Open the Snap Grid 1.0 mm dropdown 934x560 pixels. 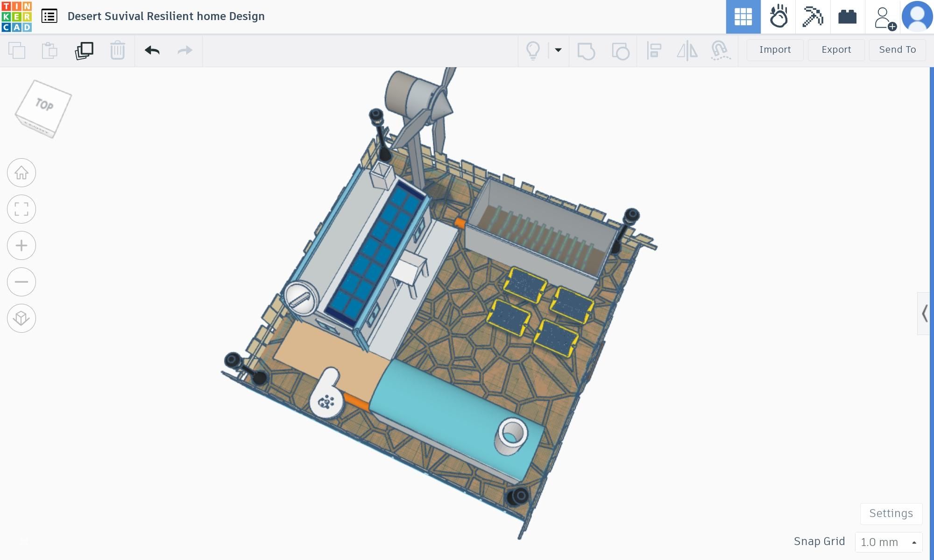point(888,542)
